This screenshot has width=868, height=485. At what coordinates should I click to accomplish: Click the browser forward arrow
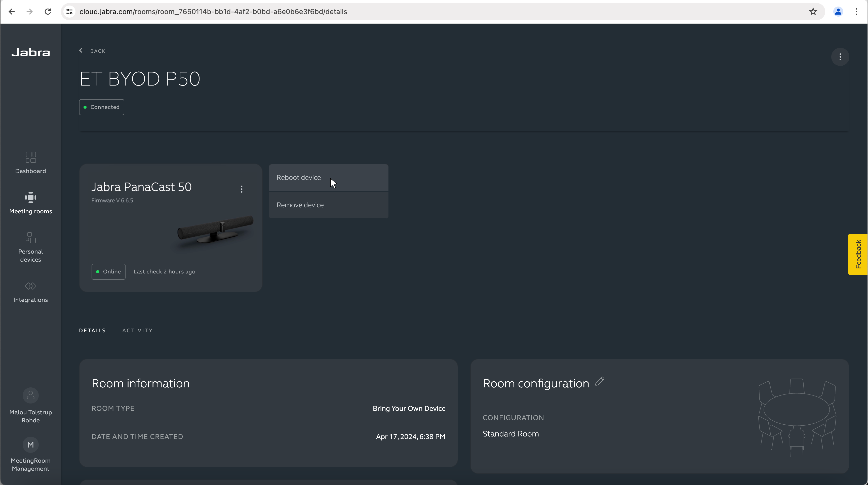[x=30, y=12]
